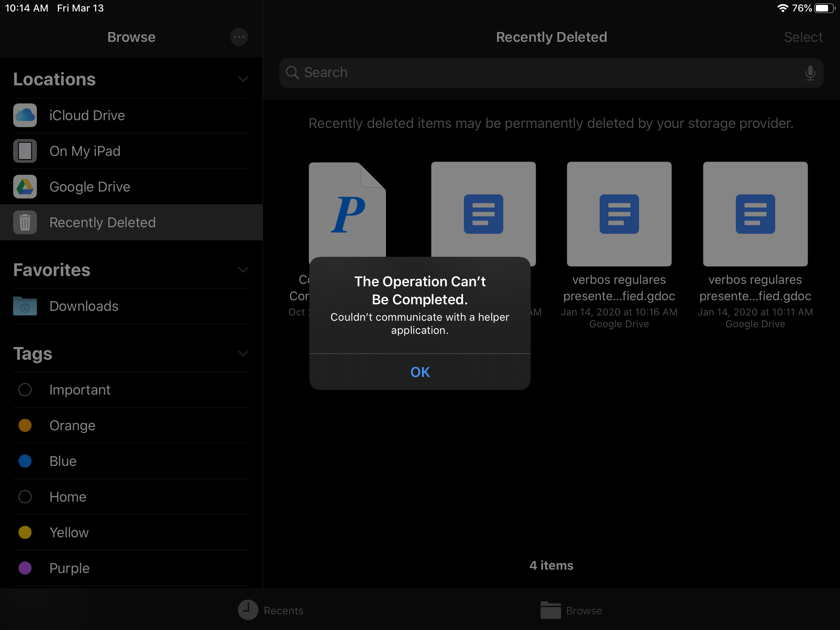Screen dimensions: 840x630
Task: Tap the Google Drive icon
Action: (x=25, y=187)
